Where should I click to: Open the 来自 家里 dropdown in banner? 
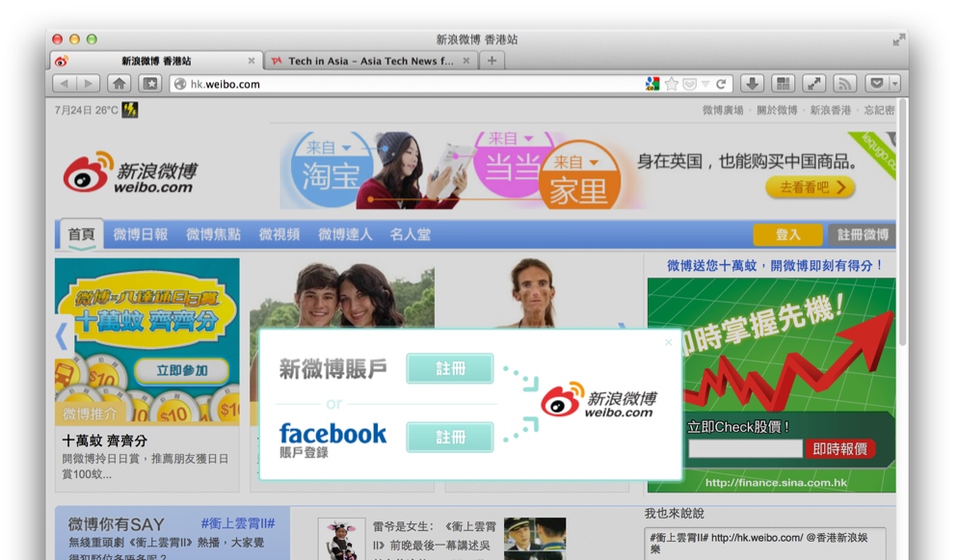(x=575, y=162)
